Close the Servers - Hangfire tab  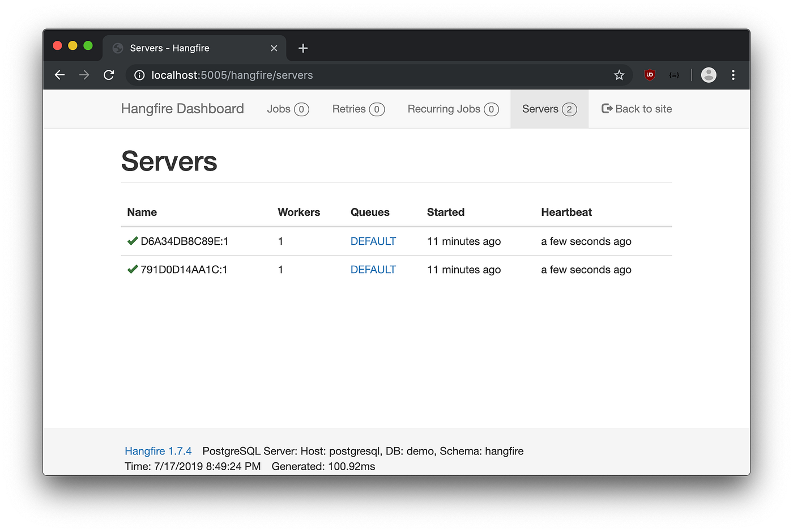[x=274, y=48]
